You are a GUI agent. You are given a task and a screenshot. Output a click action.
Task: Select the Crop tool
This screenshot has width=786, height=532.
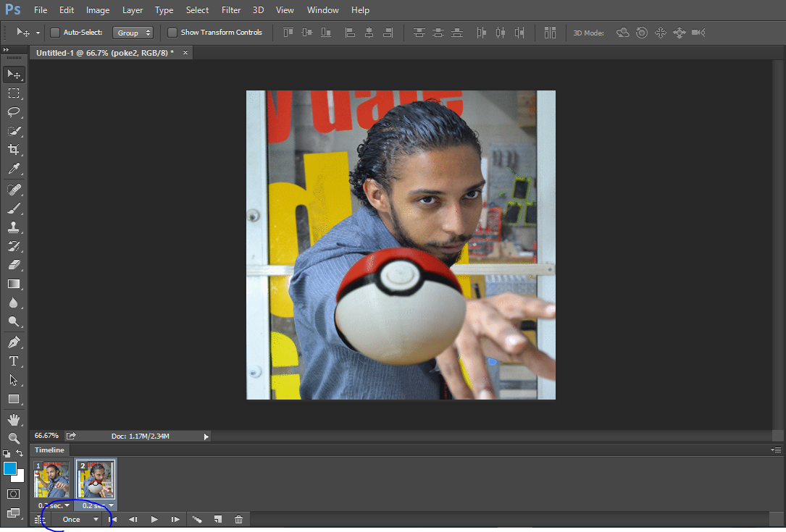[14, 149]
